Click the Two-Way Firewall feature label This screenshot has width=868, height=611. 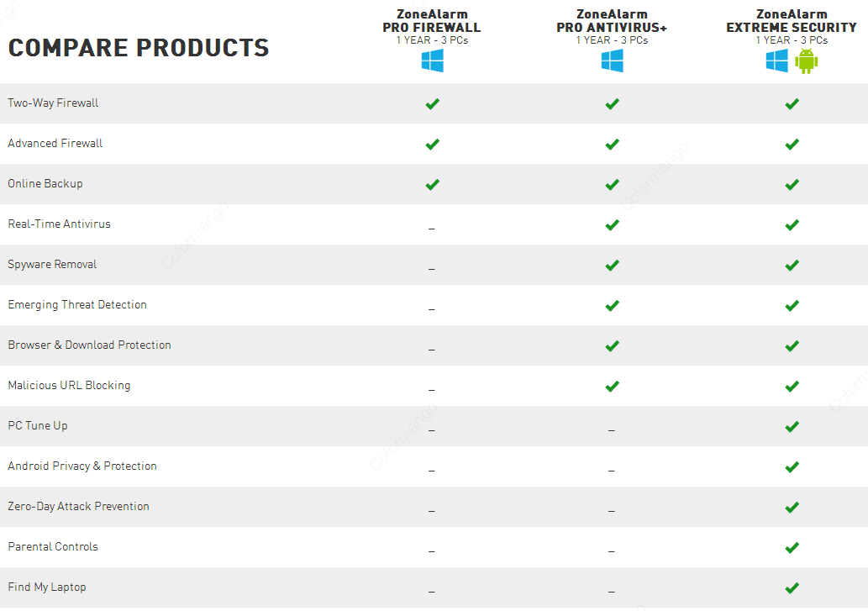click(53, 103)
